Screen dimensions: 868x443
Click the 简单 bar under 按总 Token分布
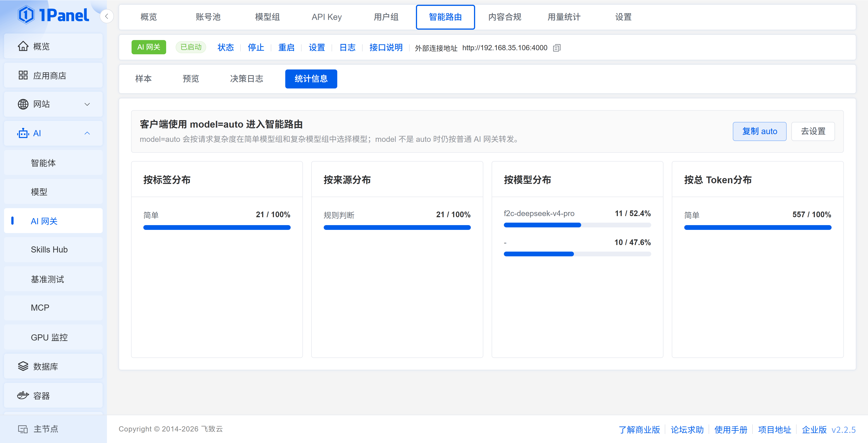tap(757, 227)
